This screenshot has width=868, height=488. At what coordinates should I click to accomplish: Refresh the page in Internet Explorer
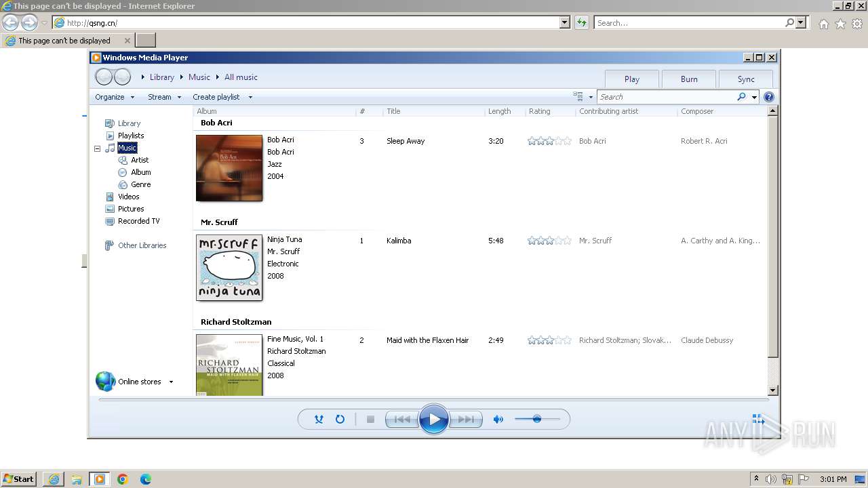[x=581, y=22]
